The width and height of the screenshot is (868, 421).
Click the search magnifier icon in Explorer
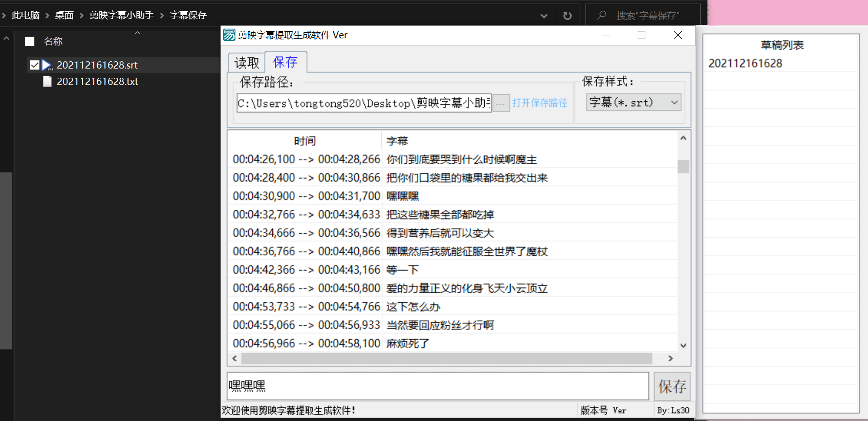tap(601, 15)
